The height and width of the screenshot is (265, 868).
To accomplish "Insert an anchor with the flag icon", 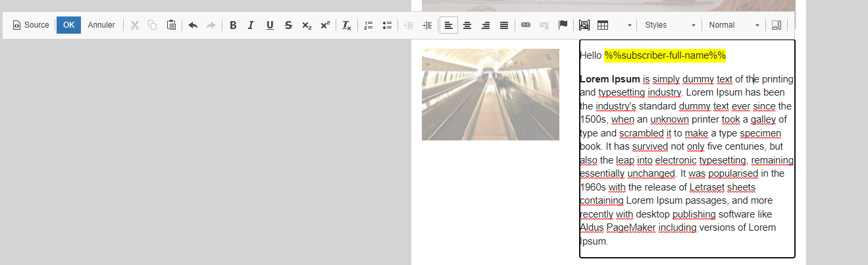I will tap(563, 25).
